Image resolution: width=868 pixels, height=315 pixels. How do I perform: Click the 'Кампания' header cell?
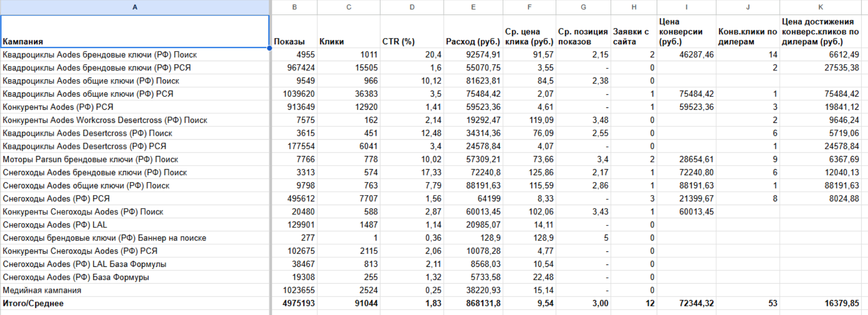(135, 31)
